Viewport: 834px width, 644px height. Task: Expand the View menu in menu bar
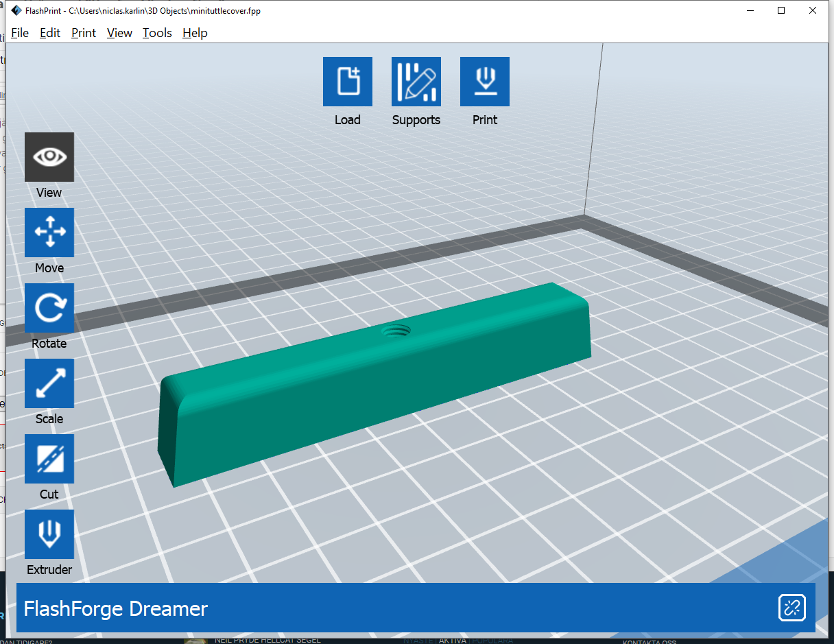(119, 33)
